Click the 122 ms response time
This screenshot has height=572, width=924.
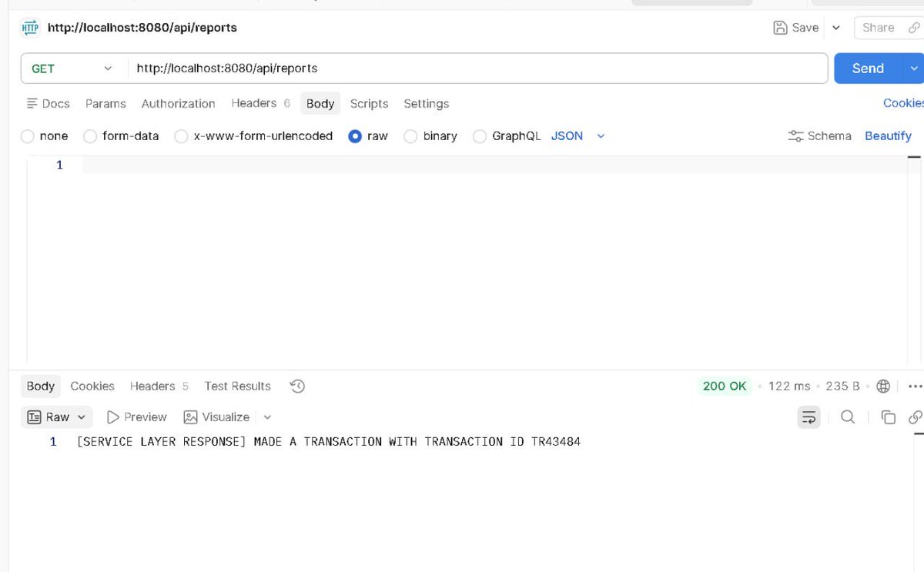click(x=789, y=386)
